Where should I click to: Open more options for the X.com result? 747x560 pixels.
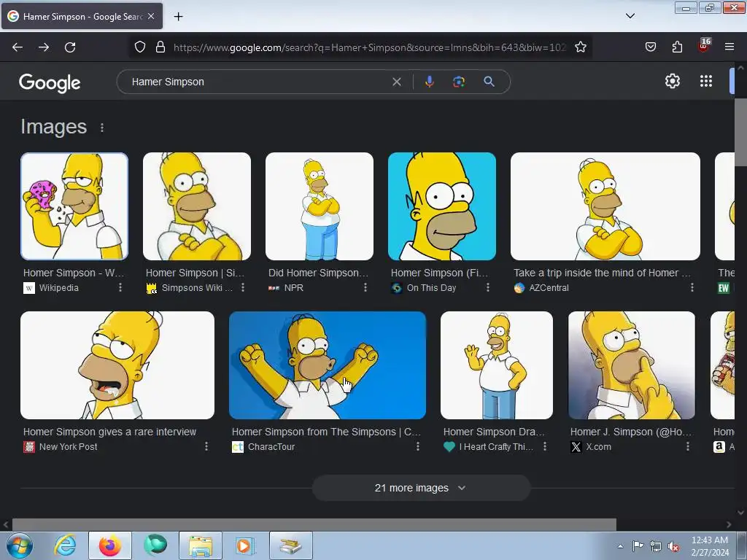coord(687,447)
